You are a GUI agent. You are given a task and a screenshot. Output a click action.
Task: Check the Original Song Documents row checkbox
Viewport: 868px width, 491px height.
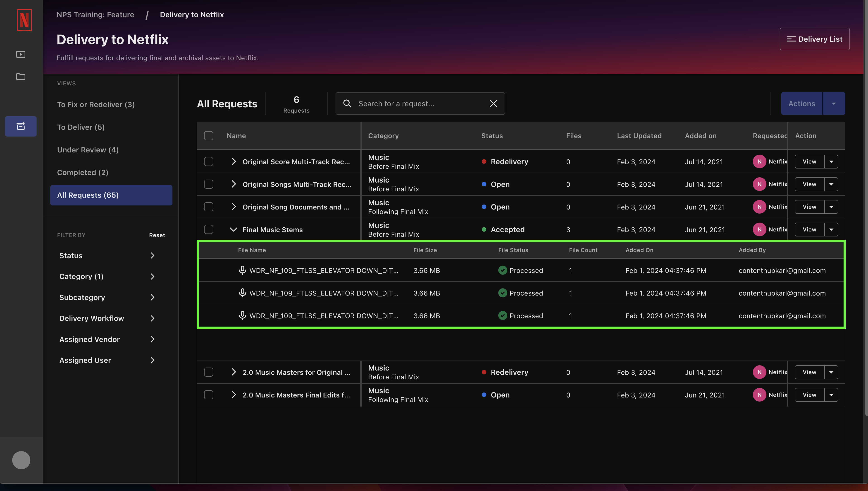pos(209,207)
